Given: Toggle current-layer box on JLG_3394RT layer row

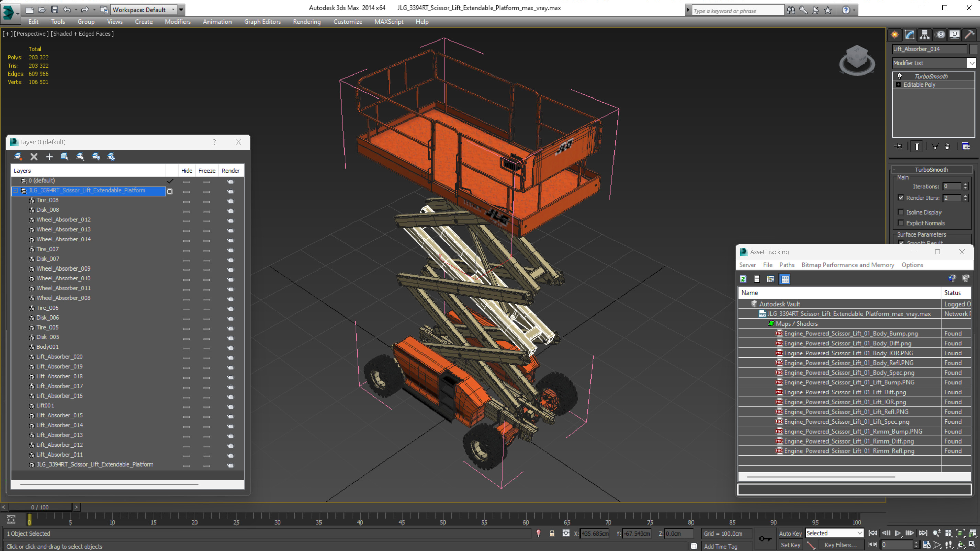Looking at the screenshot, I should click(170, 191).
